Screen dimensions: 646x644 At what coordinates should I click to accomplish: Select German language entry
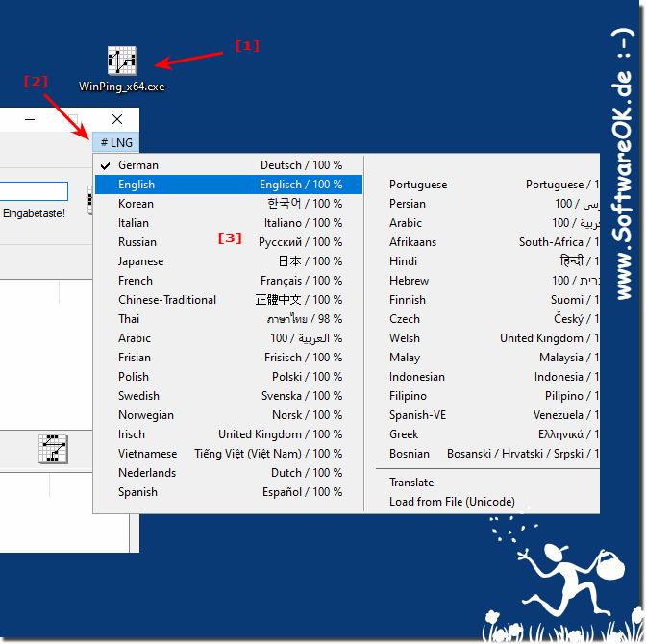(x=229, y=165)
